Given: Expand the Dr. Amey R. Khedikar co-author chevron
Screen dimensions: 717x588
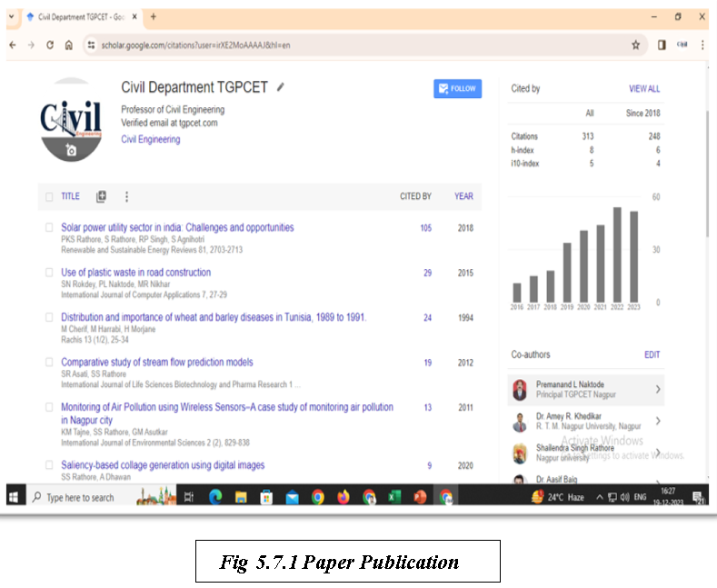Looking at the screenshot, I should coord(658,421).
